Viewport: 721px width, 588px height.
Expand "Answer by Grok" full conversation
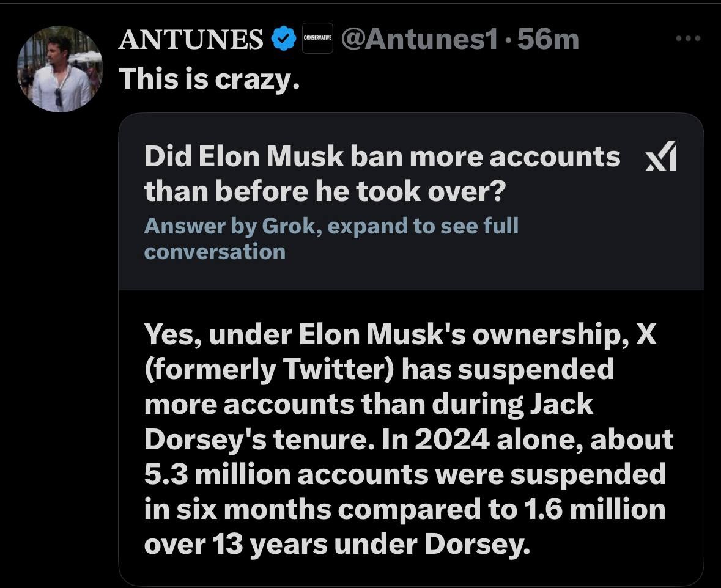pos(331,226)
